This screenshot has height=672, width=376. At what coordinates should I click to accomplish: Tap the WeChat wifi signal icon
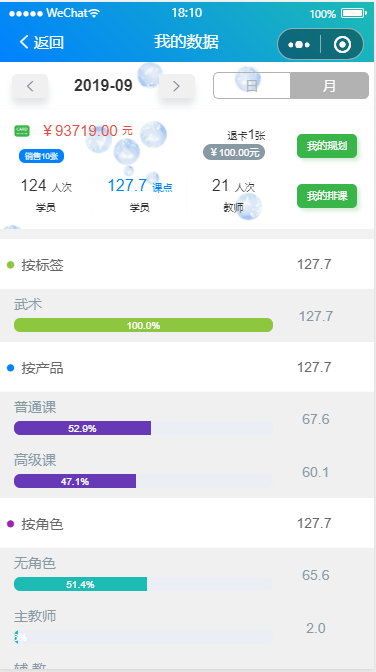(x=94, y=13)
